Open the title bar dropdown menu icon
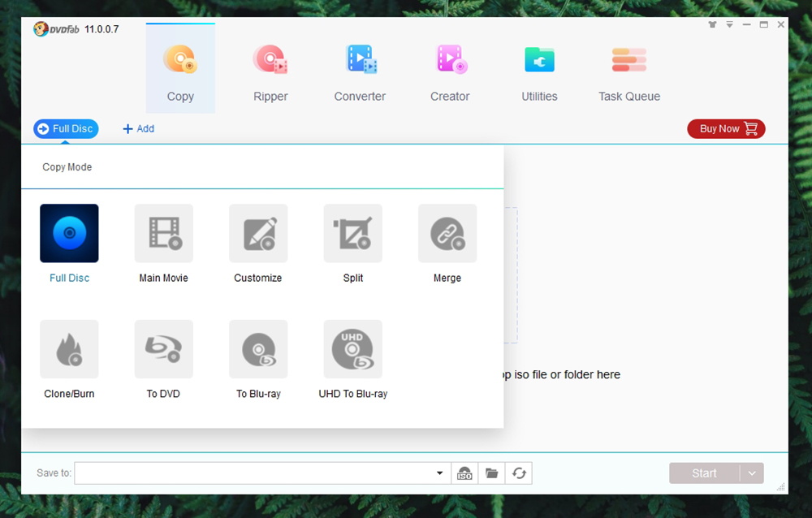This screenshot has width=812, height=518. point(729,24)
